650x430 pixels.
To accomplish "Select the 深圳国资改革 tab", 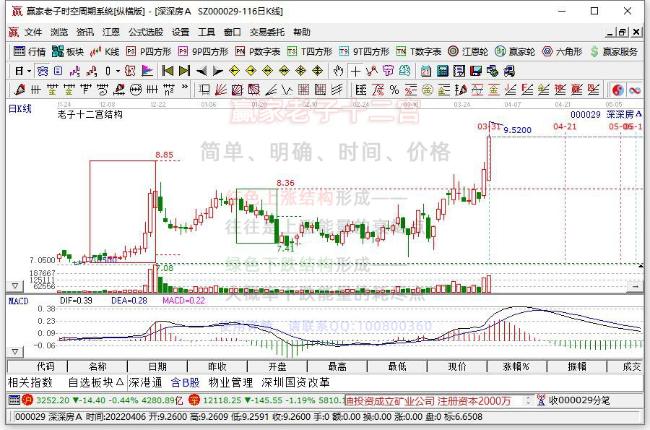I will [295, 382].
